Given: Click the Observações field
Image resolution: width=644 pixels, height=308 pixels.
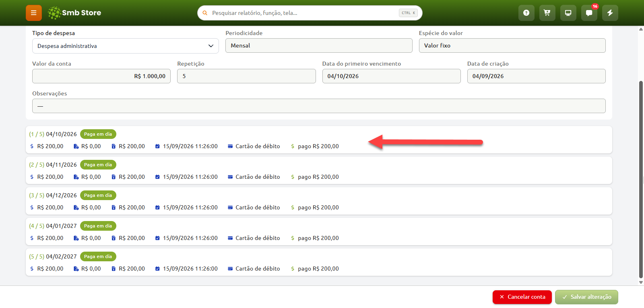Looking at the screenshot, I should [x=319, y=106].
